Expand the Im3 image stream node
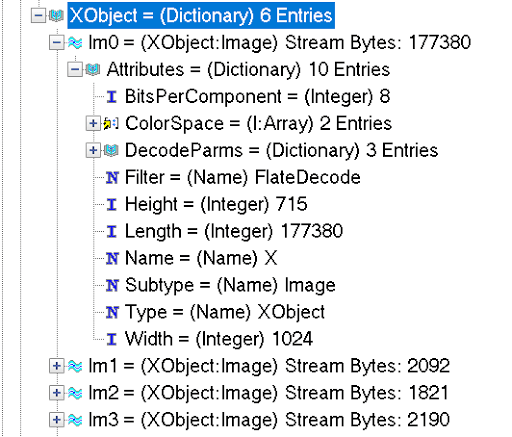Screen dimensions: 512x437 point(57,420)
